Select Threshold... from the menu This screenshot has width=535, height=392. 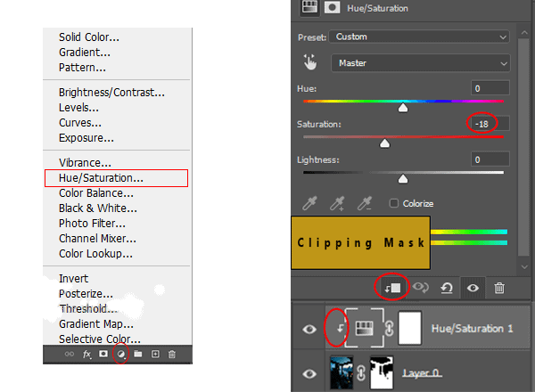coord(88,309)
